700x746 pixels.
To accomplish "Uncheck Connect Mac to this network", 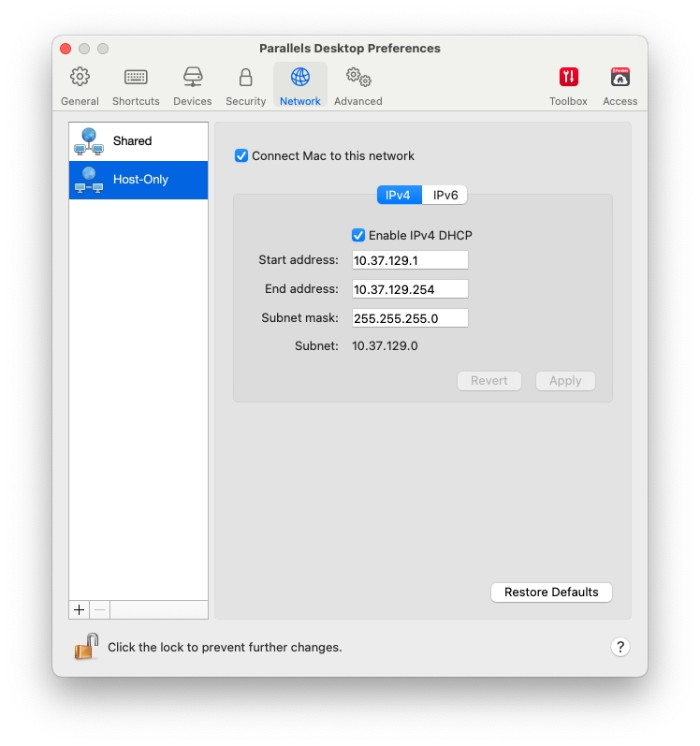I will [x=241, y=156].
